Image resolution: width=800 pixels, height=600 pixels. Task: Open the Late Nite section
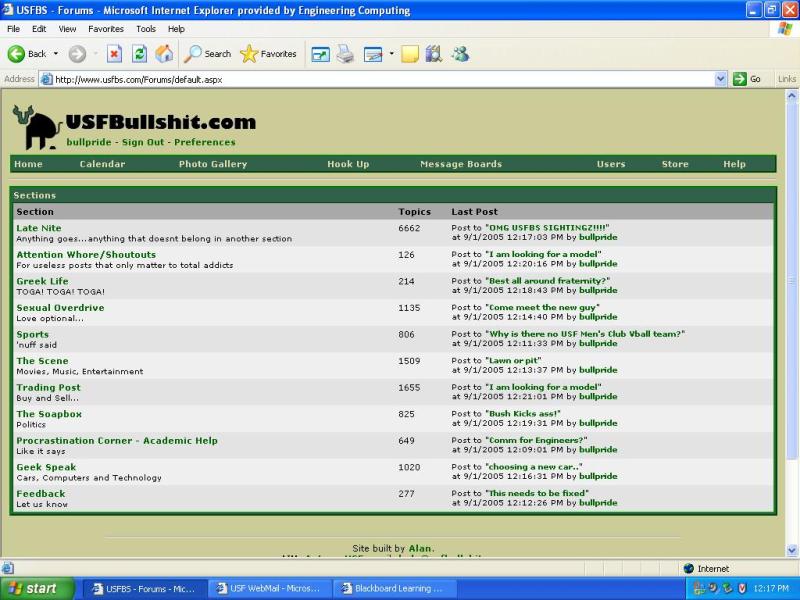39,228
